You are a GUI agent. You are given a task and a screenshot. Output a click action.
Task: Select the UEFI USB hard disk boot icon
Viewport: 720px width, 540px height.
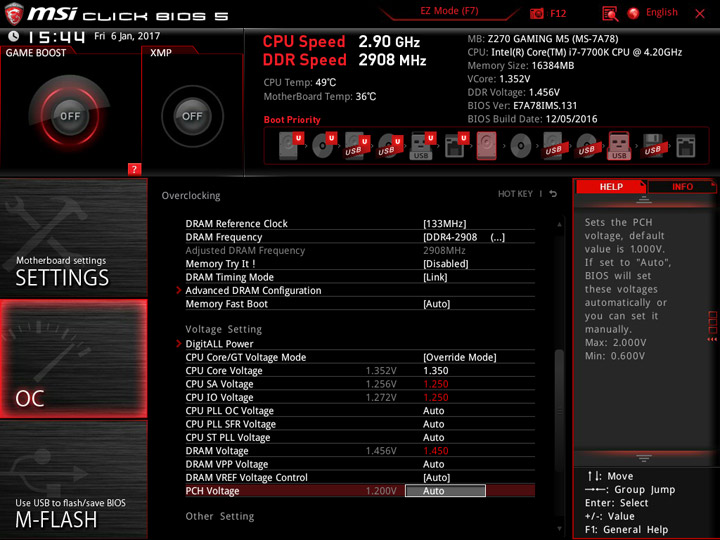click(x=357, y=146)
